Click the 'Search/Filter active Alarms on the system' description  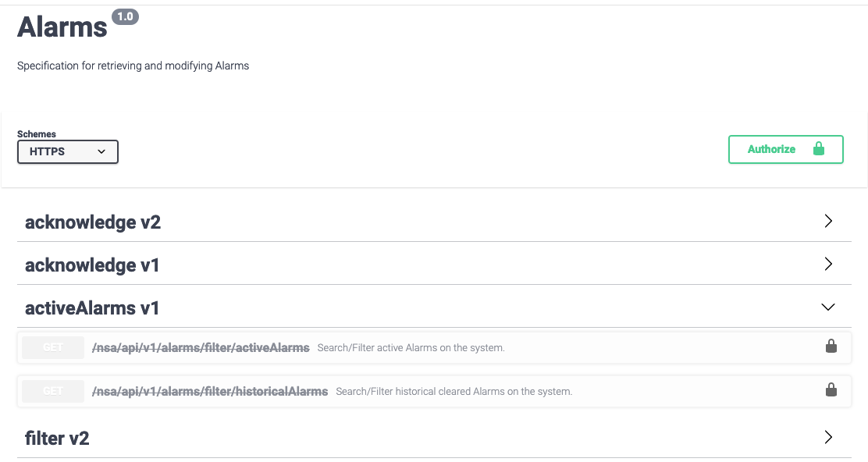[411, 348]
